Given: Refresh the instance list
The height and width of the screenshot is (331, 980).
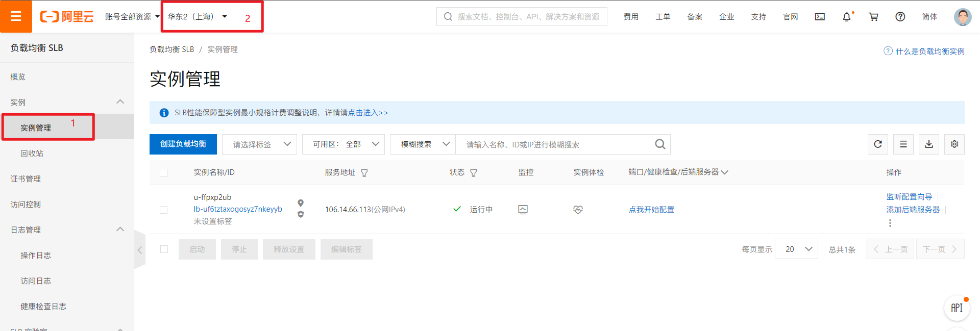Looking at the screenshot, I should click(878, 144).
